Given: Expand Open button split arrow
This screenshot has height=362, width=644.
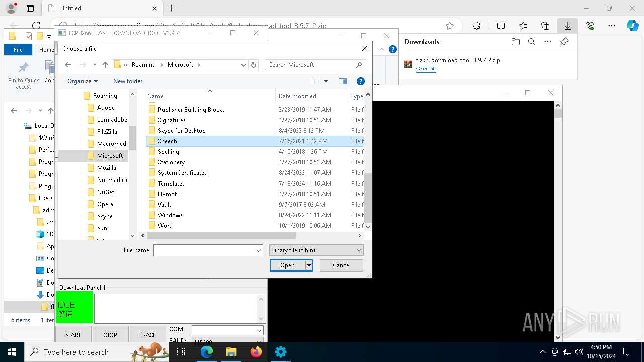Looking at the screenshot, I should pyautogui.click(x=309, y=265).
